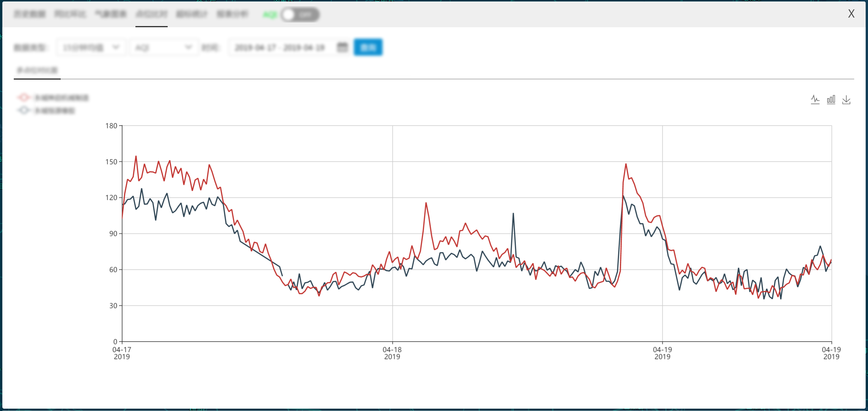The image size is (868, 411).
Task: Open the third header tab
Action: [x=111, y=14]
